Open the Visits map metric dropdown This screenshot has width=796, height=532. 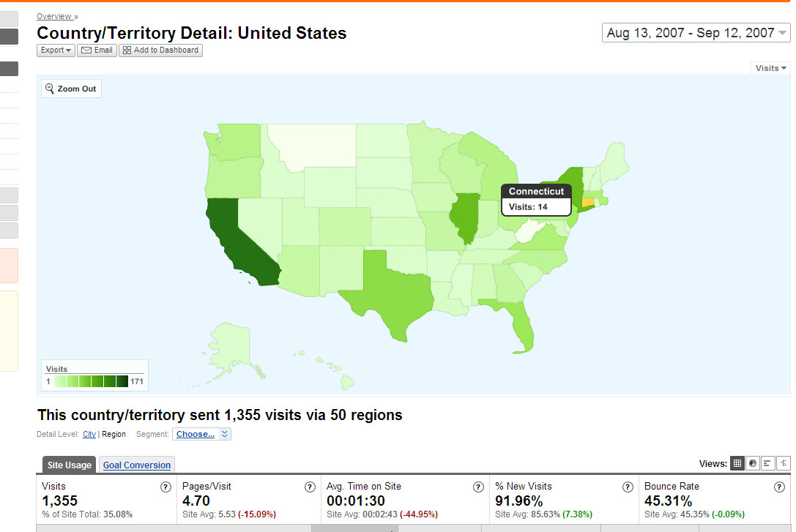770,68
